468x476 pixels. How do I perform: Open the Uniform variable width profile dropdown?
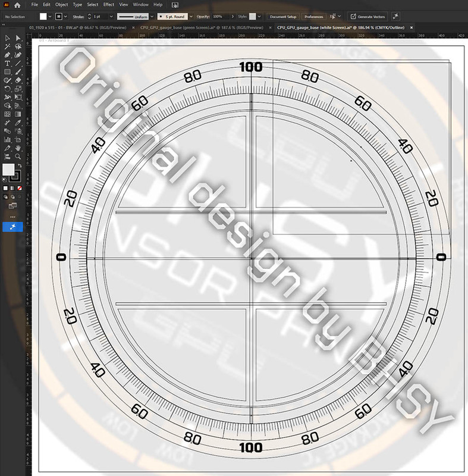point(152,17)
